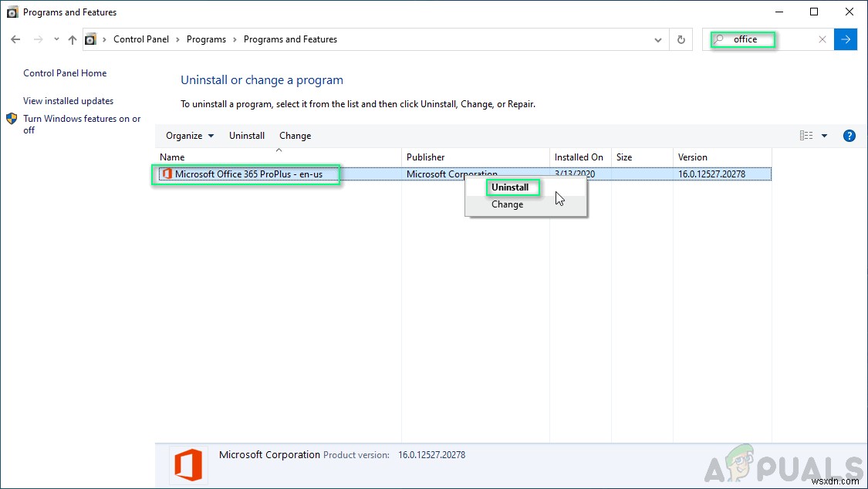Screen dimensions: 868x489
Task: Select Programs in the breadcrumb path
Action: tap(206, 39)
